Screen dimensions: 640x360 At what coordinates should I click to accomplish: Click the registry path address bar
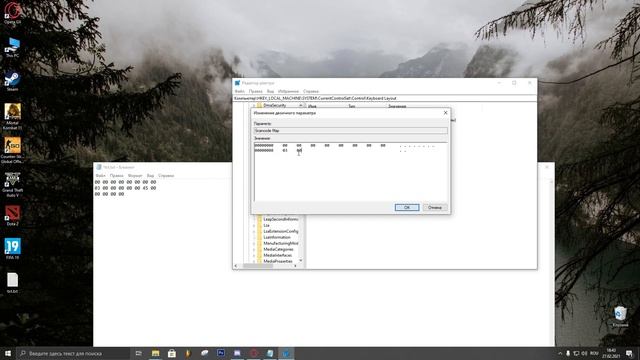point(384,98)
